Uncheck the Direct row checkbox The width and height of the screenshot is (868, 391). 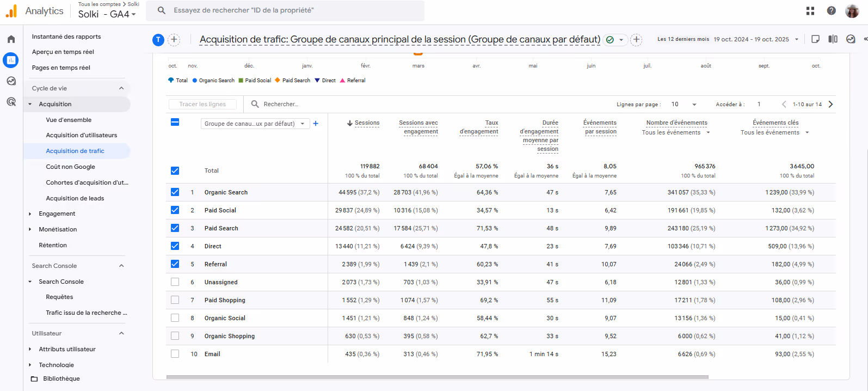click(175, 246)
